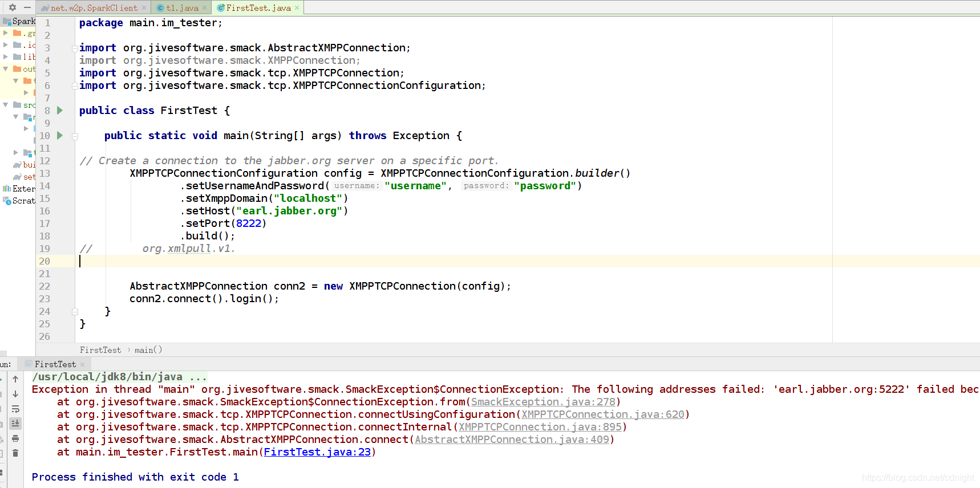This screenshot has width=980, height=488.
Task: Expand the .id folder in project tree
Action: [x=6, y=44]
